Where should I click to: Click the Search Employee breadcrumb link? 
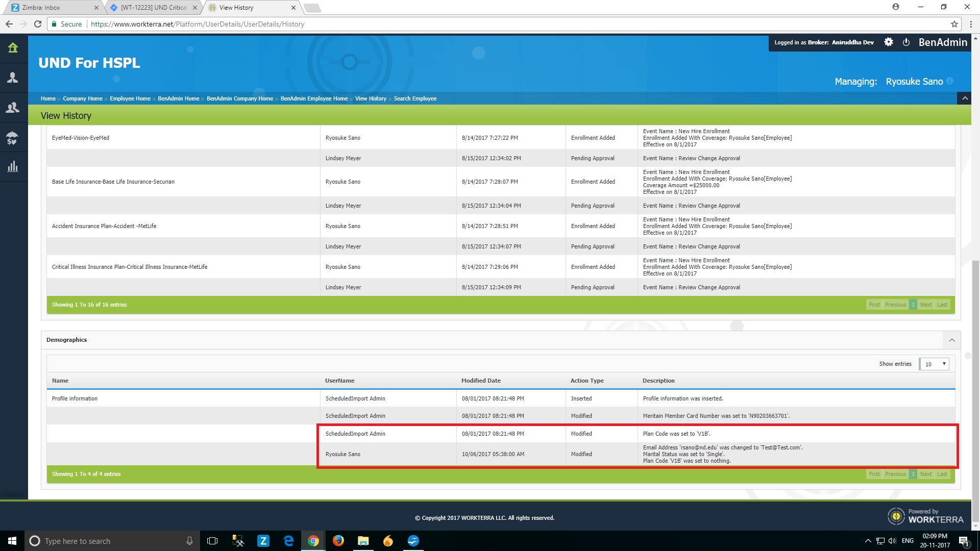415,98
